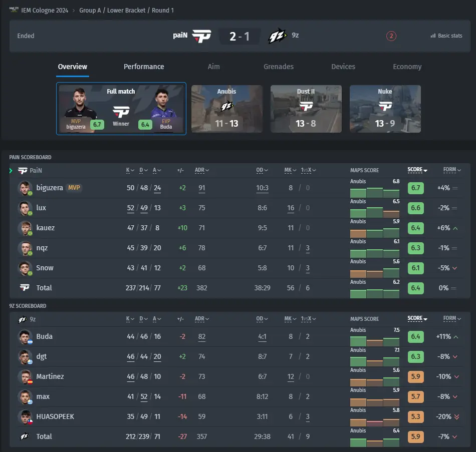Screen dimensions: 476x452
Task: Click the 2 - 1 match score
Action: tap(240, 37)
